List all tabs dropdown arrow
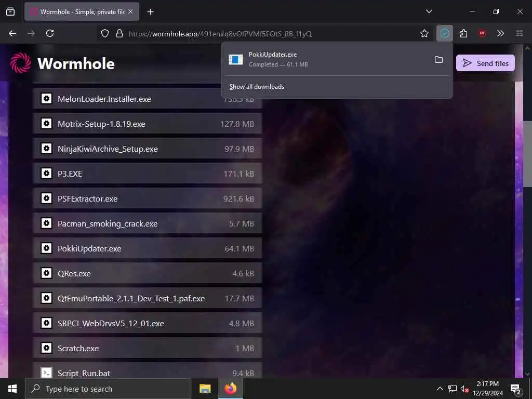532x399 pixels. click(429, 11)
